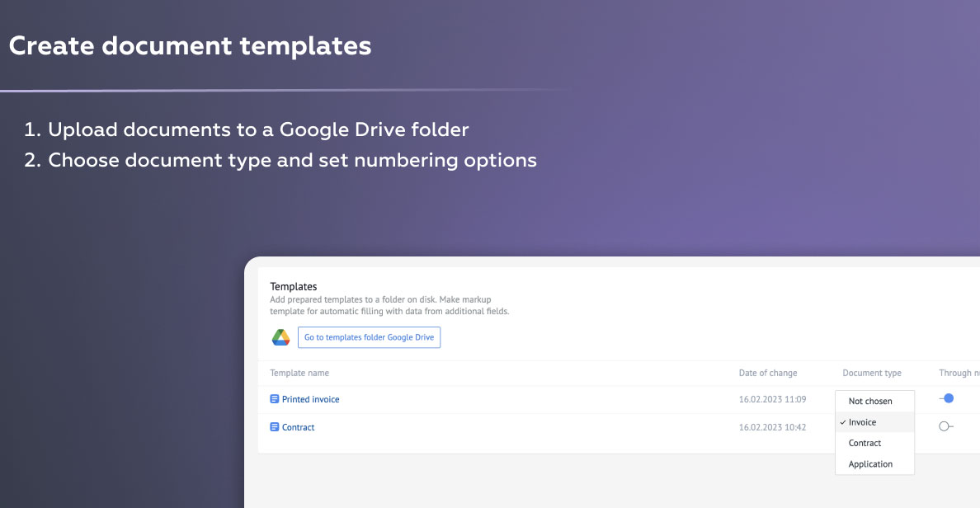Image resolution: width=980 pixels, height=508 pixels.
Task: Click the partially visible Through column header
Action: [959, 373]
